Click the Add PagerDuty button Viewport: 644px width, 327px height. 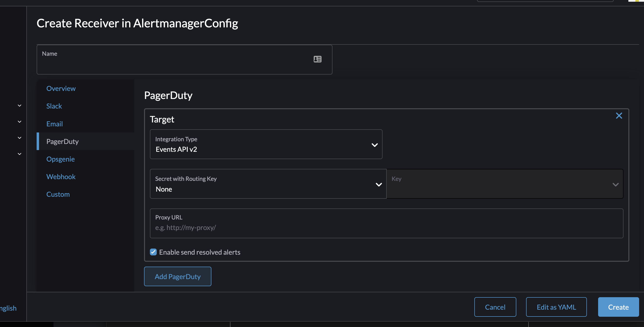tap(177, 276)
